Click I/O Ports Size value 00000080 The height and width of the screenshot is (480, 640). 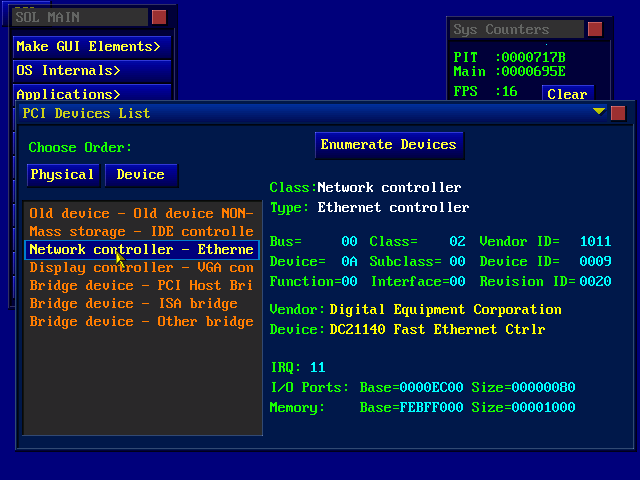(543, 387)
